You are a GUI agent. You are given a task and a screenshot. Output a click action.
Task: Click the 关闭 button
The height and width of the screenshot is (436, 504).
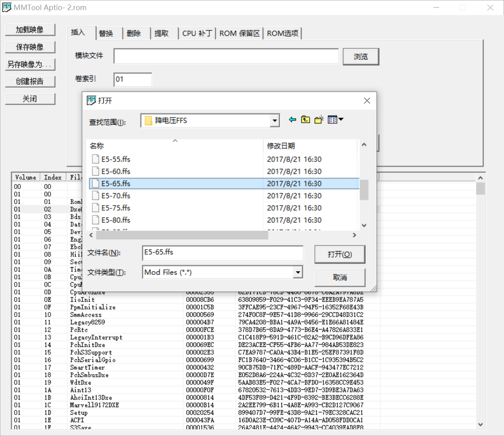click(x=30, y=99)
